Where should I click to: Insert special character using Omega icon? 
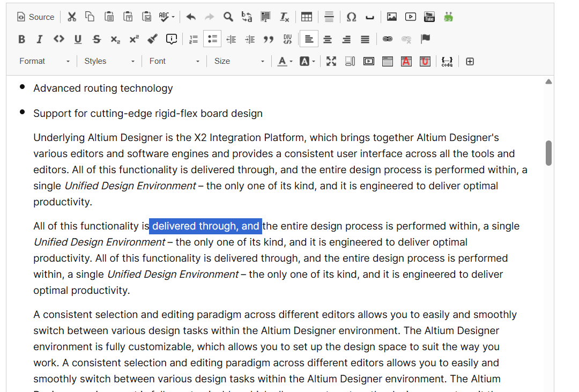pos(351,17)
